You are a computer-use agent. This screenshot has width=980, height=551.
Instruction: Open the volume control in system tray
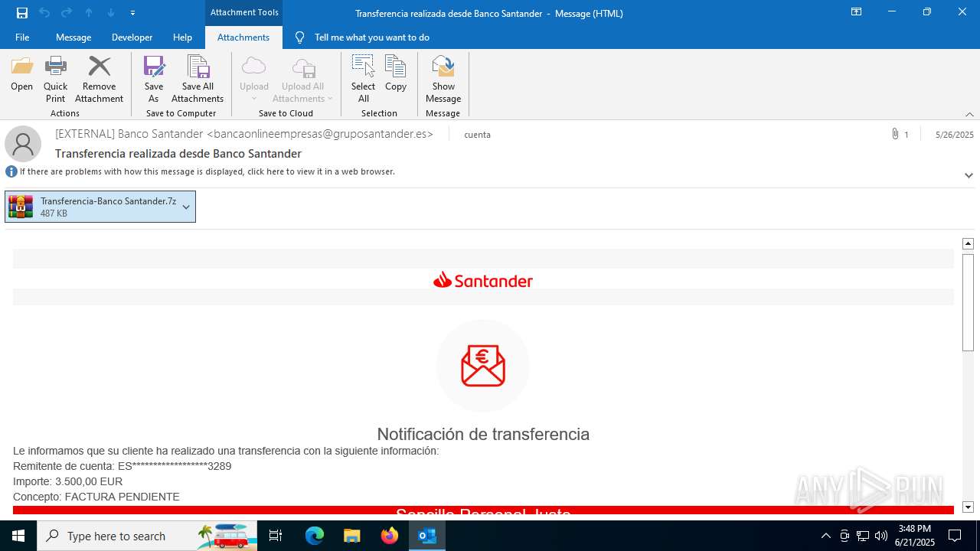click(881, 536)
